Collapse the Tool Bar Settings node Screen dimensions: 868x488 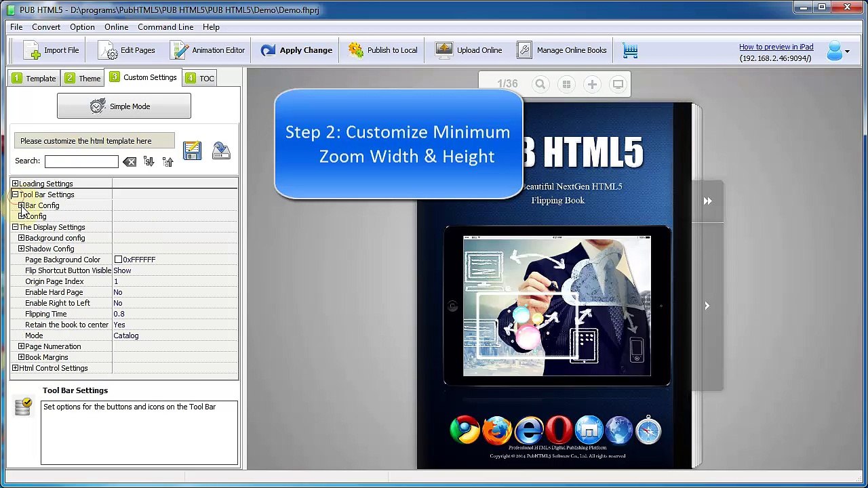pos(15,195)
